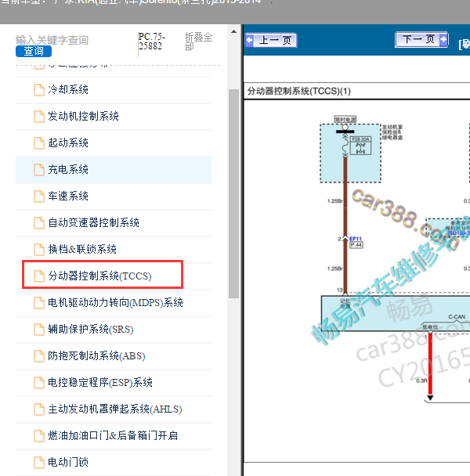Select 电动门锁 item
The image size is (470, 476).
point(67,463)
